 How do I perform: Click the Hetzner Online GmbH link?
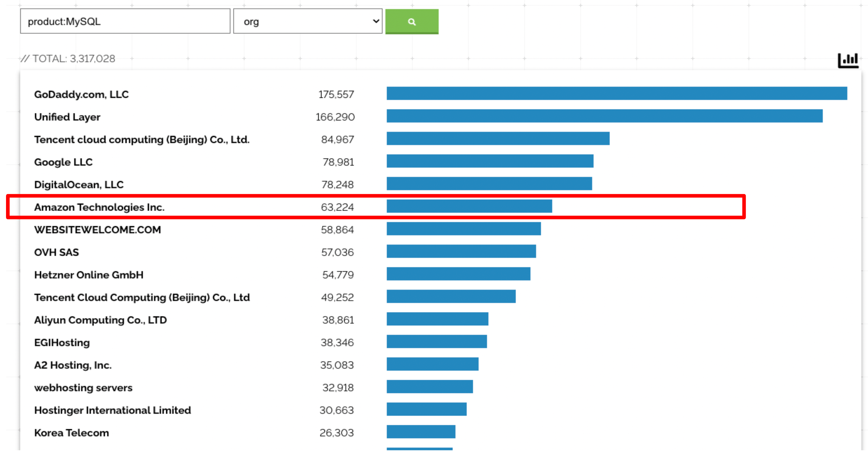click(x=89, y=275)
